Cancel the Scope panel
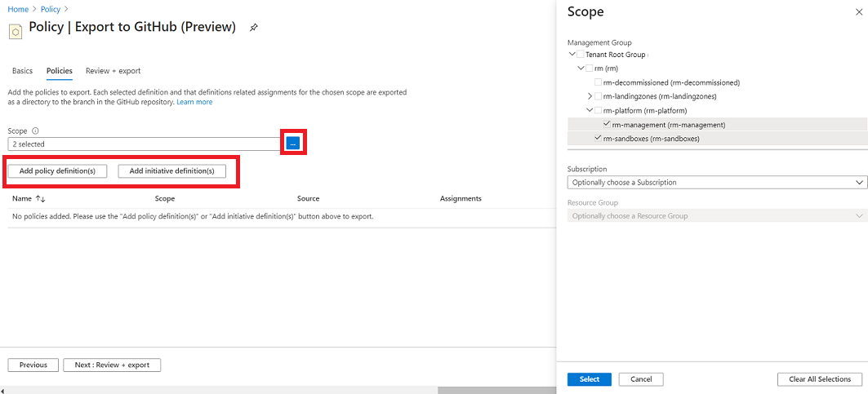Viewport: 868px width, 394px height. [641, 379]
